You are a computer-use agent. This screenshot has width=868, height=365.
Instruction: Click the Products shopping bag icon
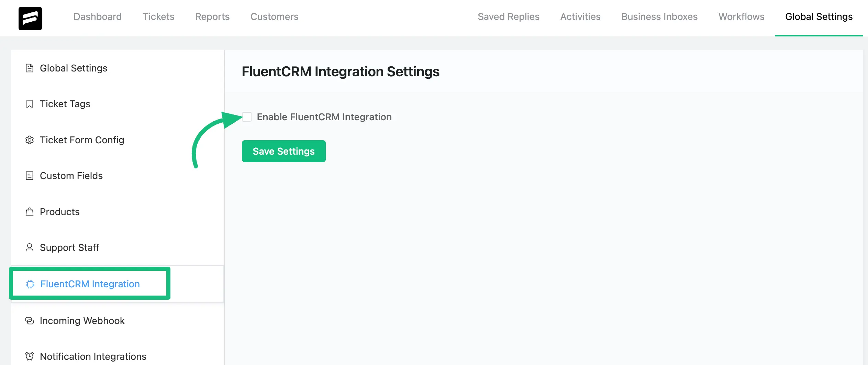coord(30,212)
